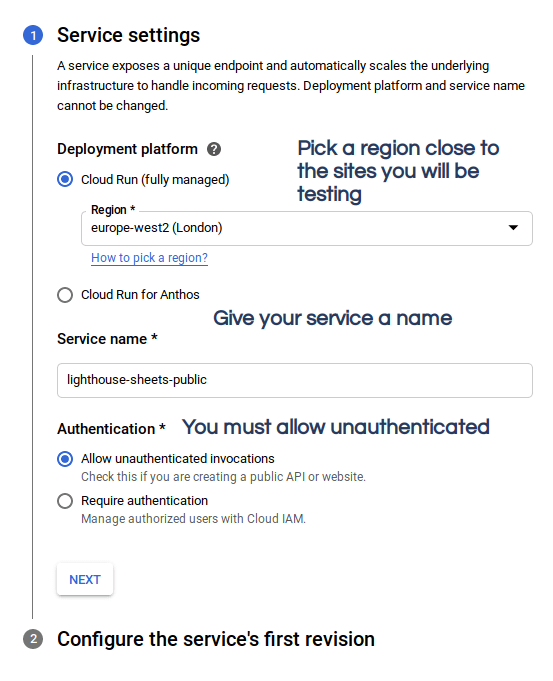Click the Deployment platform help question-mark icon
This screenshot has width=553, height=681.
click(x=214, y=149)
